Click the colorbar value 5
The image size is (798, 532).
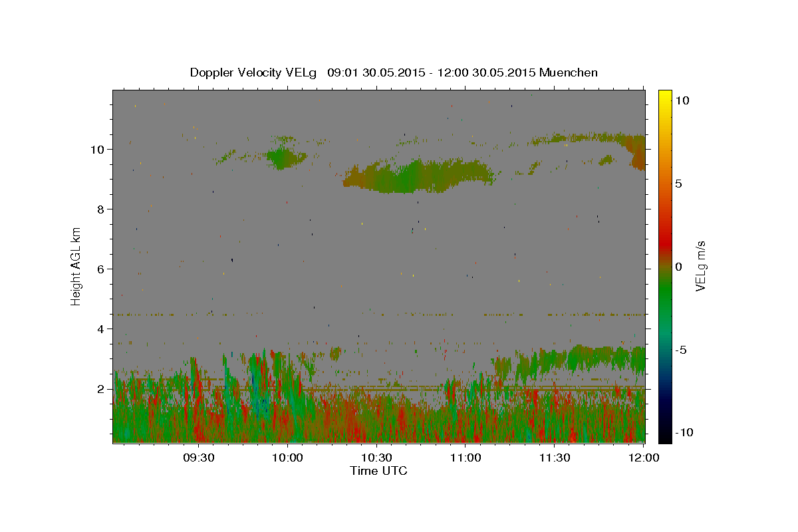(x=678, y=184)
